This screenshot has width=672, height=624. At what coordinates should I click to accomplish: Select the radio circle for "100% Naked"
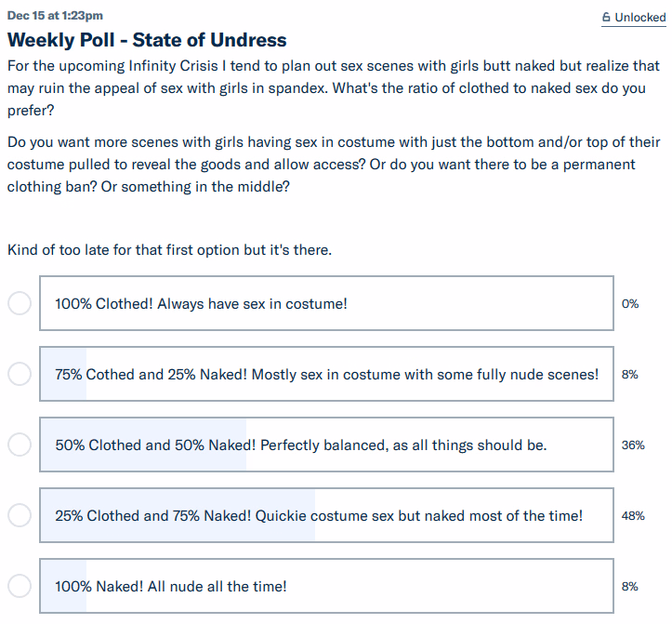pyautogui.click(x=20, y=586)
